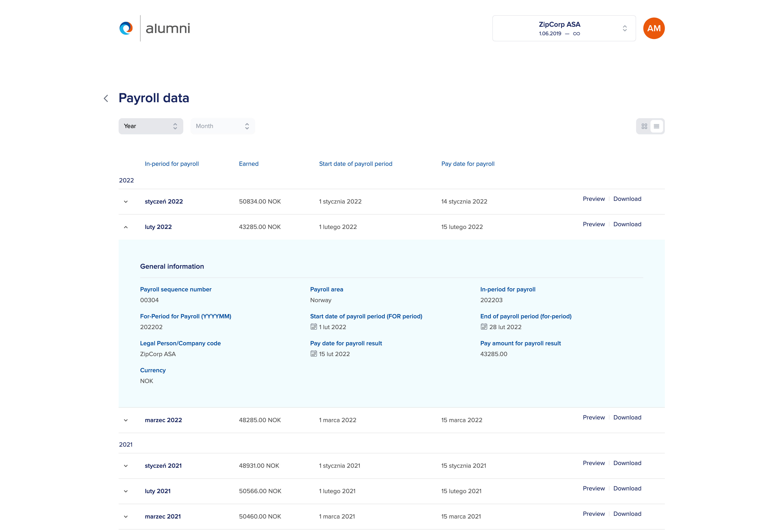The height and width of the screenshot is (532, 783).
Task: Click the in-period value 202203
Action: coord(491,300)
